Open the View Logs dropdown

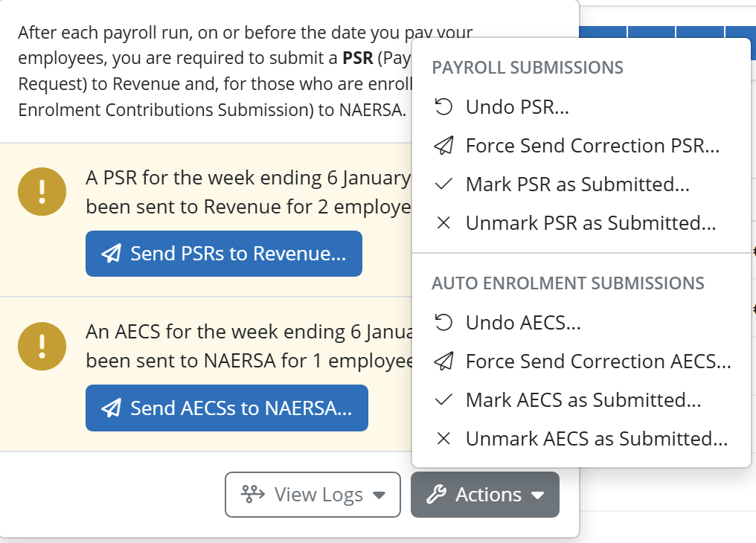point(313,495)
